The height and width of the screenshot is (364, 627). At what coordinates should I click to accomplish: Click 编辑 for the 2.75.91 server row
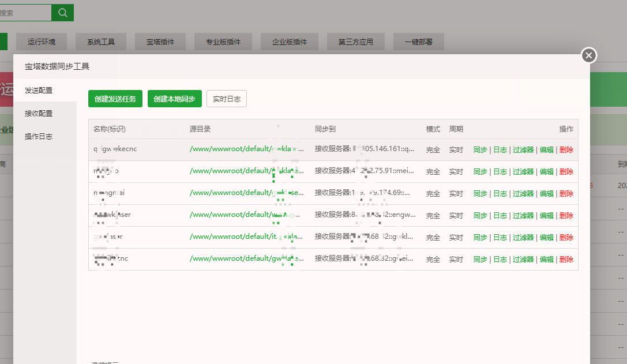point(547,171)
